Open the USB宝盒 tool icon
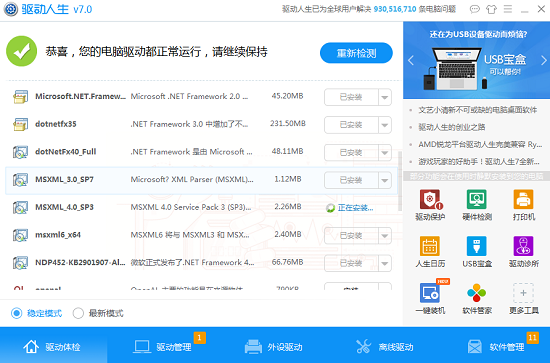The image size is (550, 363). click(x=477, y=251)
